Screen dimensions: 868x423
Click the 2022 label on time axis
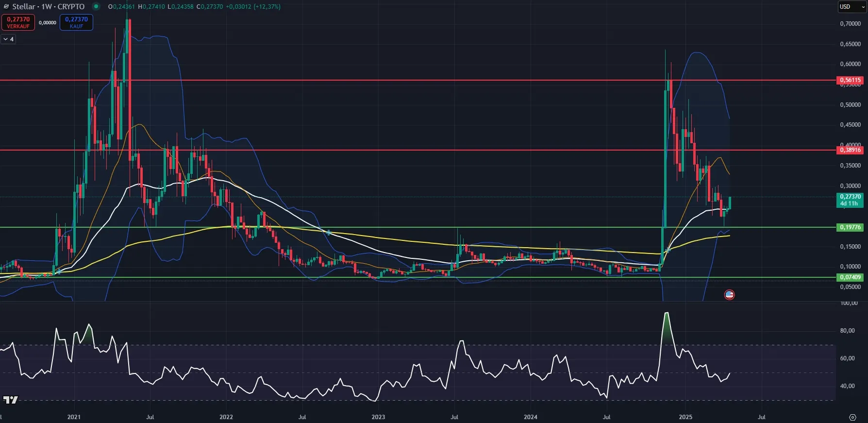(226, 417)
